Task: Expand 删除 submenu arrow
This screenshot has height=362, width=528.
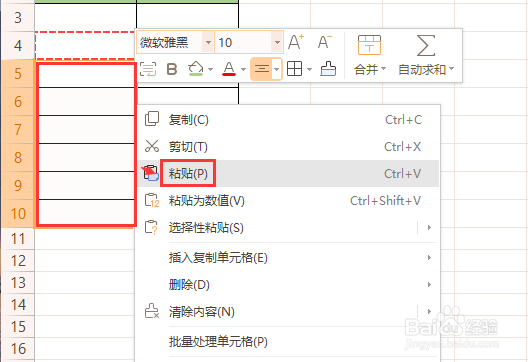Action: [x=429, y=285]
